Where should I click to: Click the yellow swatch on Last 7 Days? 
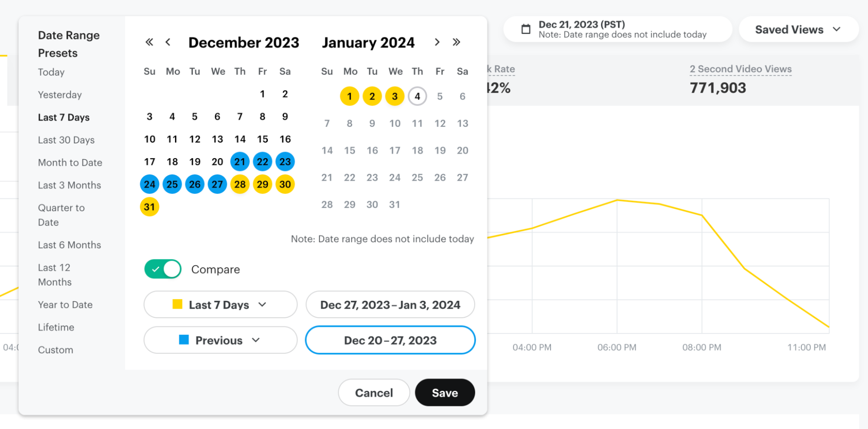point(177,304)
